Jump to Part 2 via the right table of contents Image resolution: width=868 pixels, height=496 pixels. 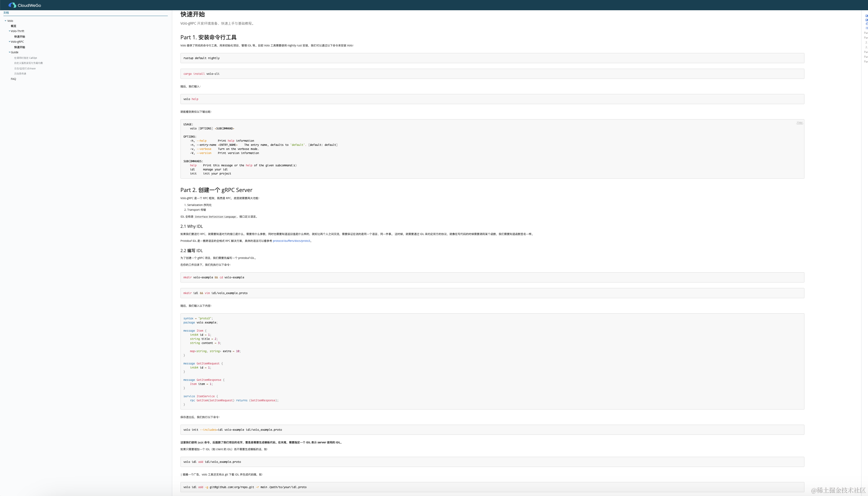[x=866, y=38]
